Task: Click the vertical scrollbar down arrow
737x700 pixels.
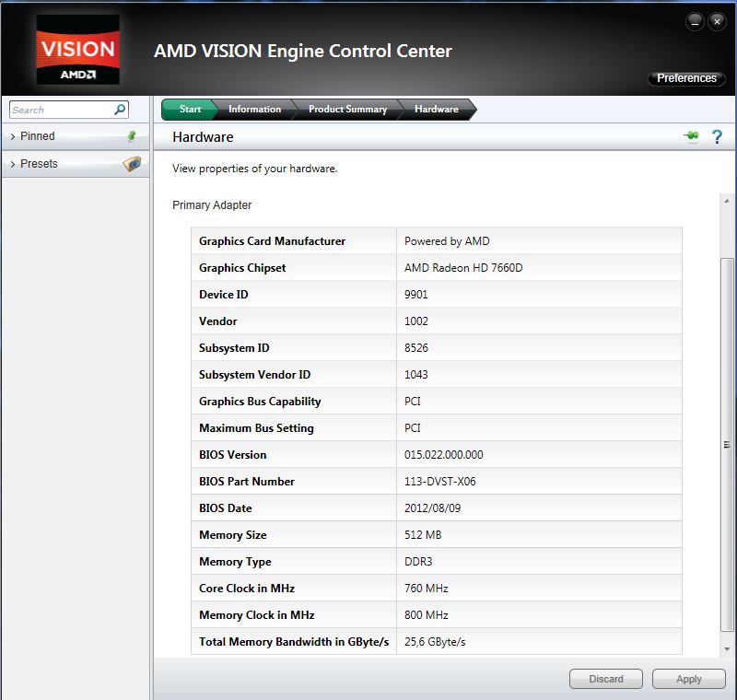Action: [x=728, y=650]
